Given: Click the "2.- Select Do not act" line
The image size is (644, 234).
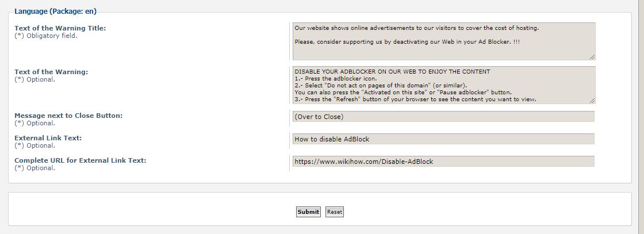Looking at the screenshot, I should coord(380,86).
